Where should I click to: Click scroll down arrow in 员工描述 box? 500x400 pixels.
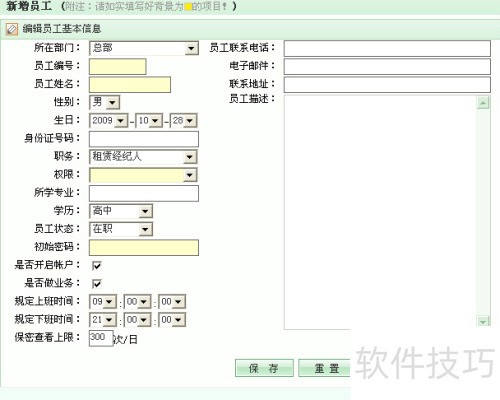coord(483,322)
